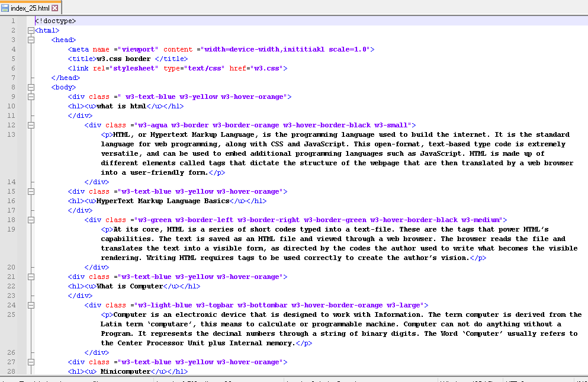Click the blue save-state icon on index_25.html tab
Image resolution: width=588 pixels, height=382 pixels.
point(5,8)
